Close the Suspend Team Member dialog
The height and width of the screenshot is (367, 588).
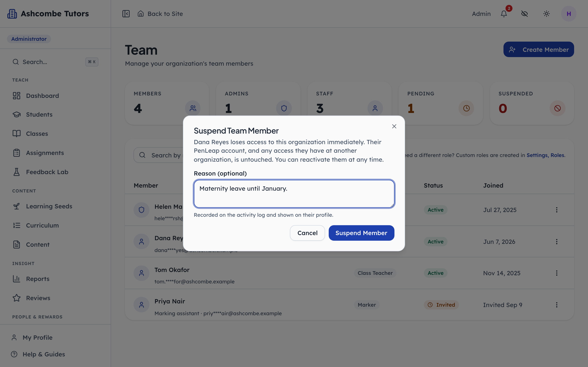coord(394,126)
